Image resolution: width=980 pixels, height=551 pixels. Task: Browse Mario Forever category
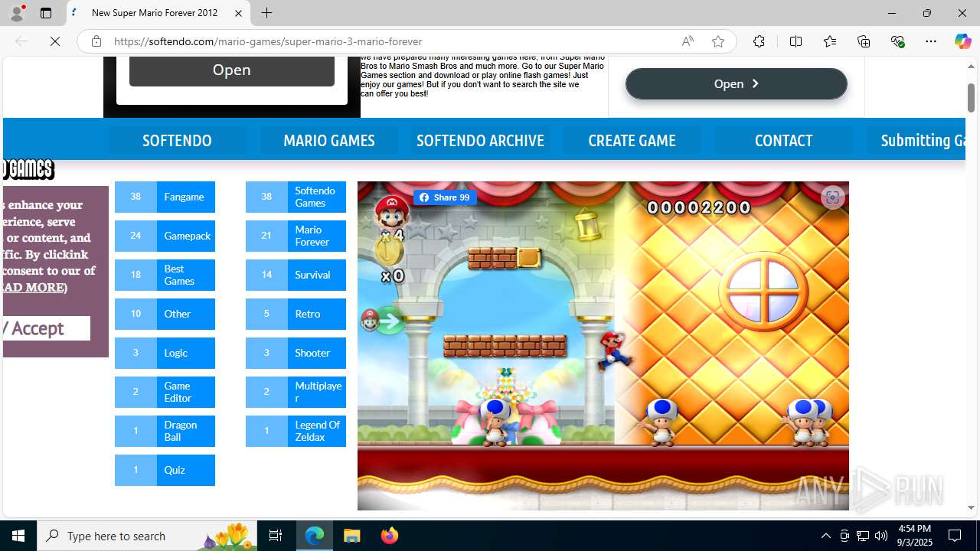(296, 236)
